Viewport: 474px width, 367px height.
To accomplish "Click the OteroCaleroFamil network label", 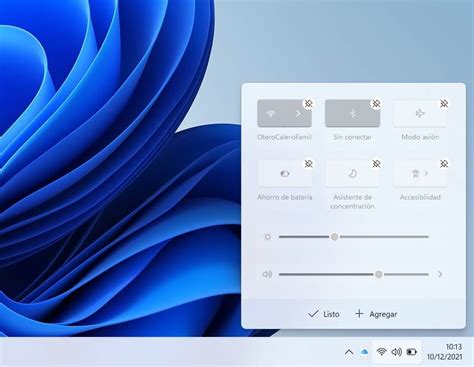I will tap(284, 137).
